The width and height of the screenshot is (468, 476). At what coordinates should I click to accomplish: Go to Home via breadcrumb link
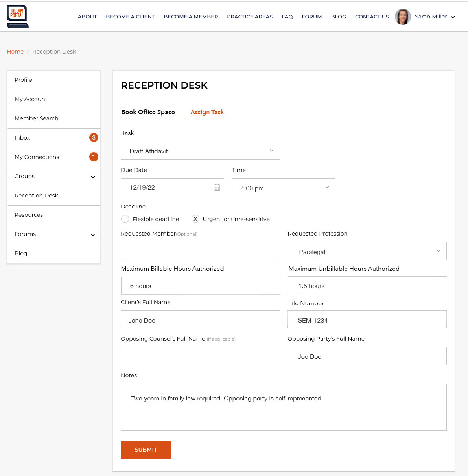point(15,52)
